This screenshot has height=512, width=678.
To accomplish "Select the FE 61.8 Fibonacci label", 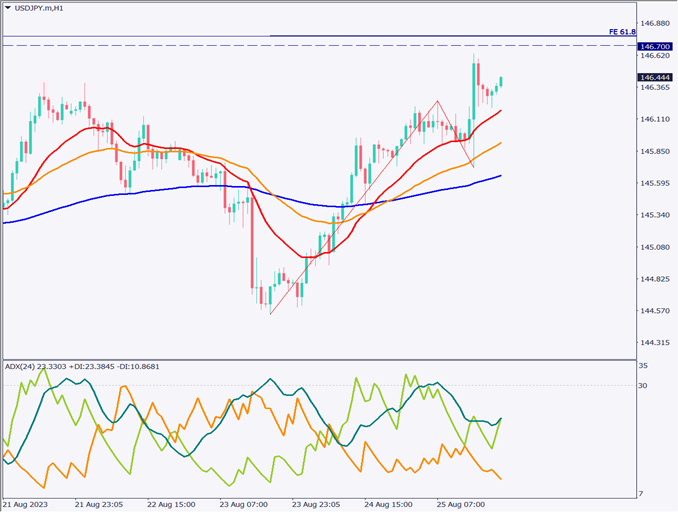I will [621, 32].
